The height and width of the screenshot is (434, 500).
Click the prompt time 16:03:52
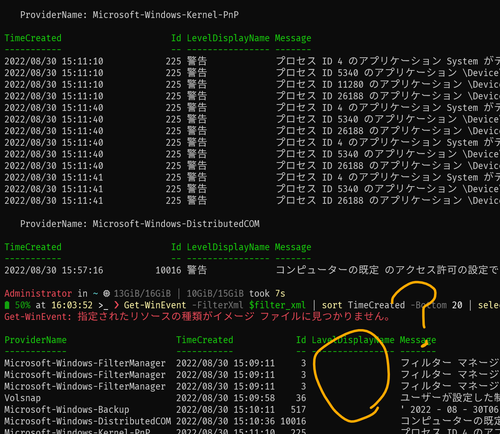tap(72, 305)
